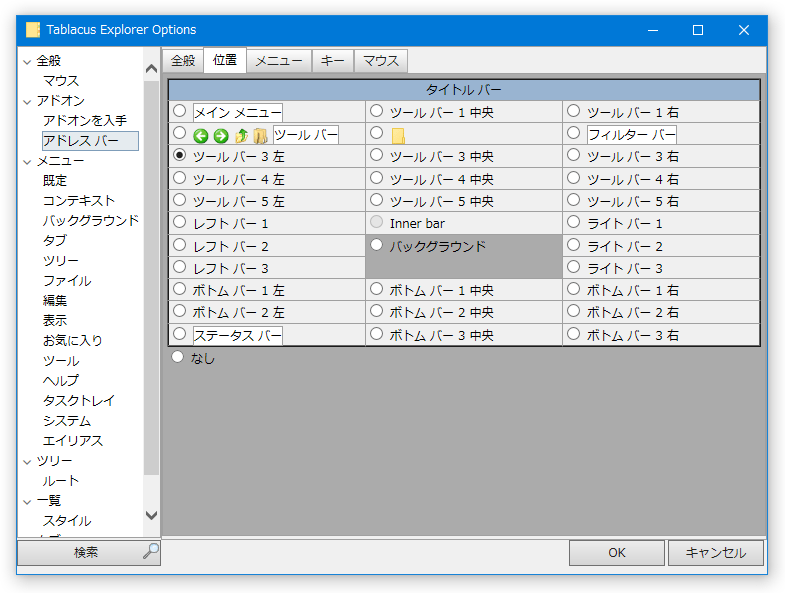785x593 pixels.
Task: Select the toolbar-icons row radio button
Action: (x=179, y=133)
